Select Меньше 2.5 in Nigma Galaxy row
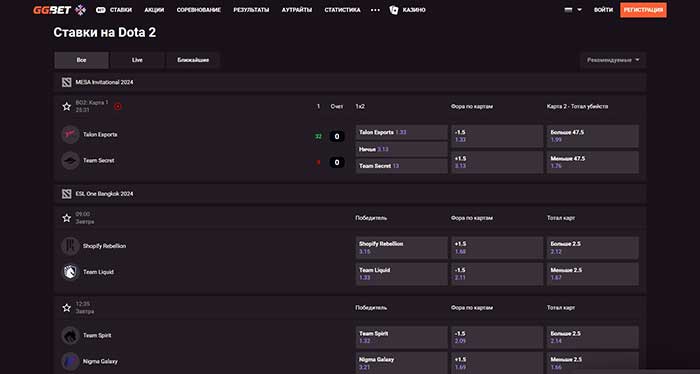 592,363
